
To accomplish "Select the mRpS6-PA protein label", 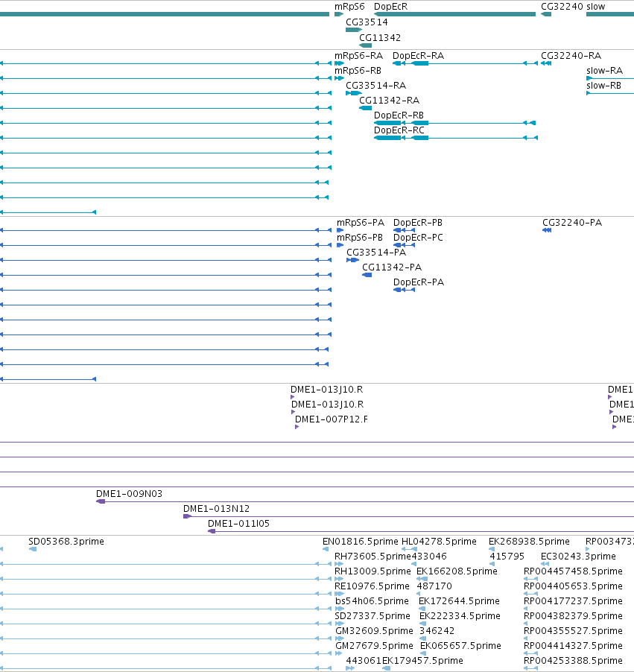I will click(361, 223).
